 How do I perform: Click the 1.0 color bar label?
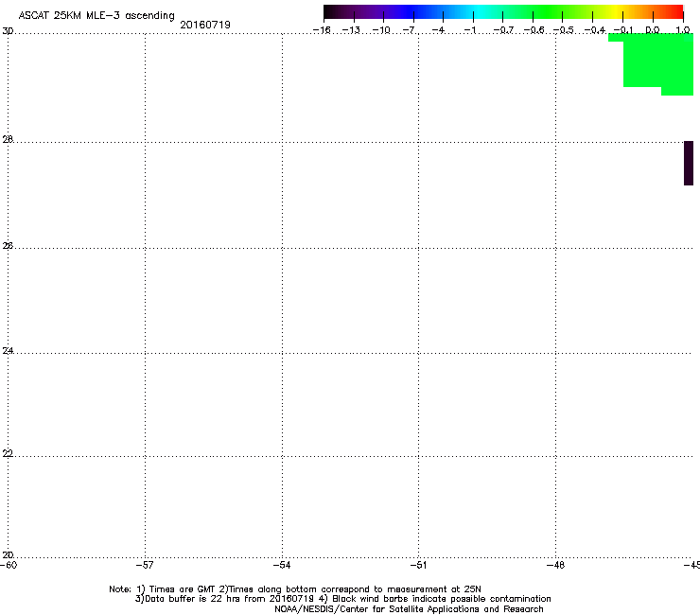coord(683,30)
